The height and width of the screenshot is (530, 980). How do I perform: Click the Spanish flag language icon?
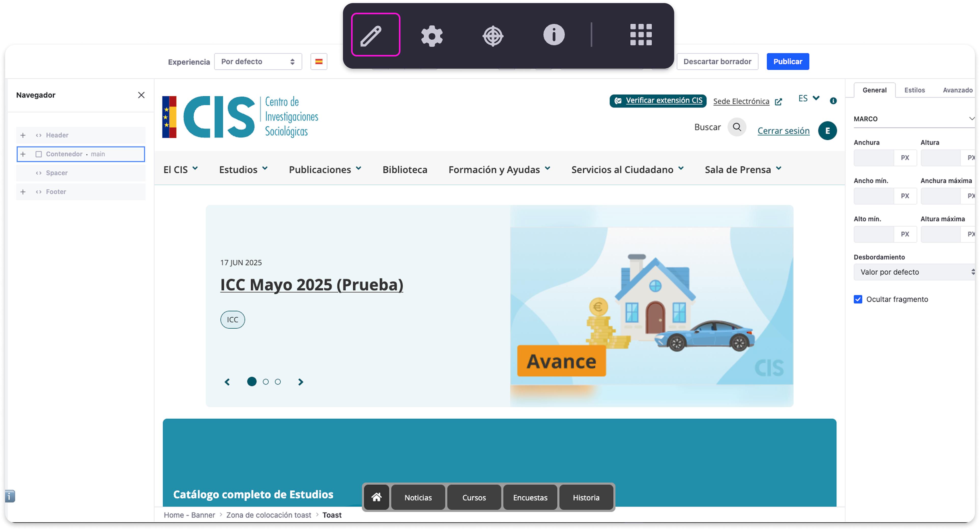319,62
